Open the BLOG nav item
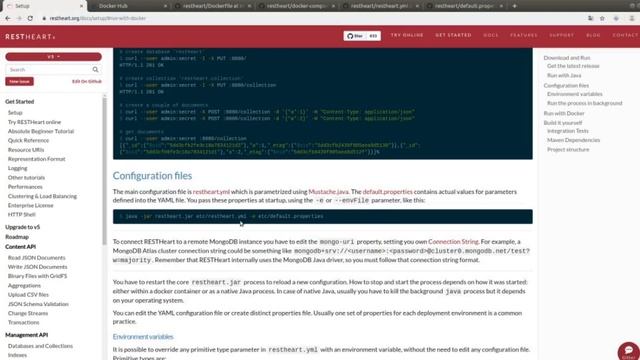Screen dimensions: 640x360 593,36
